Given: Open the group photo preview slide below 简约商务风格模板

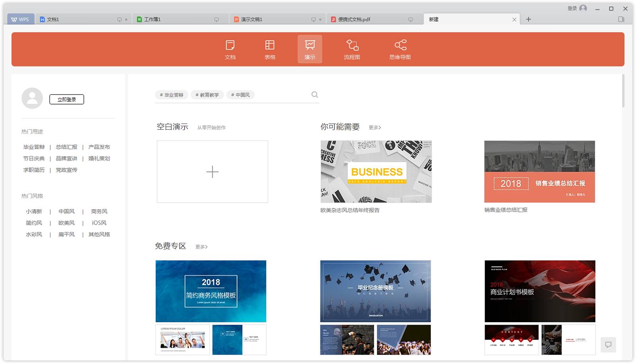Looking at the screenshot, I should click(x=182, y=340).
